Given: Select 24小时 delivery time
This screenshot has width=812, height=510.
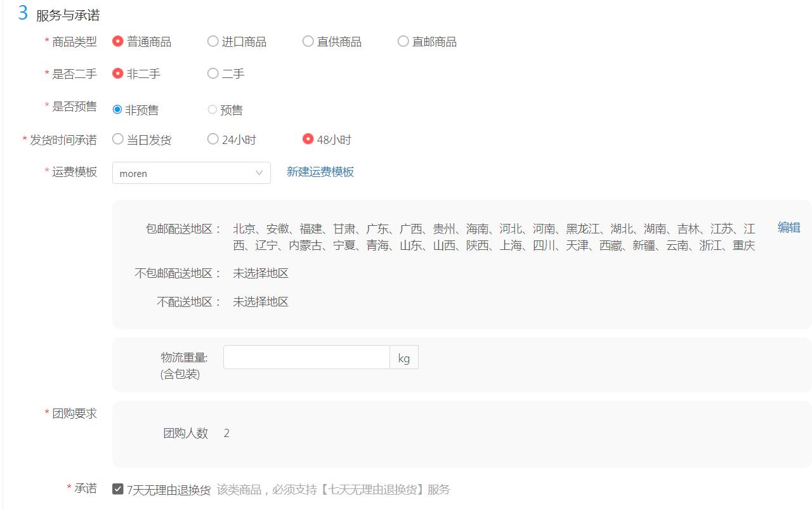Looking at the screenshot, I should pyautogui.click(x=213, y=139).
